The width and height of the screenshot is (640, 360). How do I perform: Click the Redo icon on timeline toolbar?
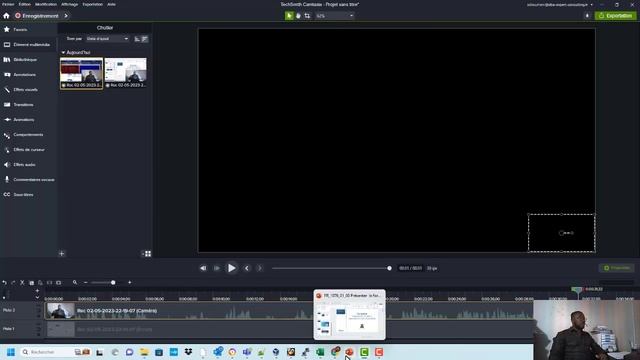13,282
